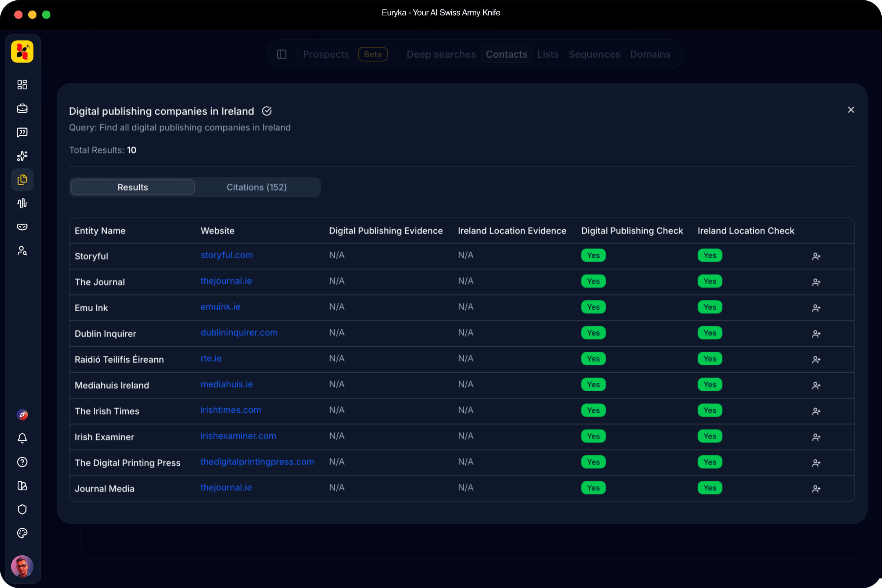Open the irishexaminer.com link
The height and width of the screenshot is (588, 882).
coord(238,436)
